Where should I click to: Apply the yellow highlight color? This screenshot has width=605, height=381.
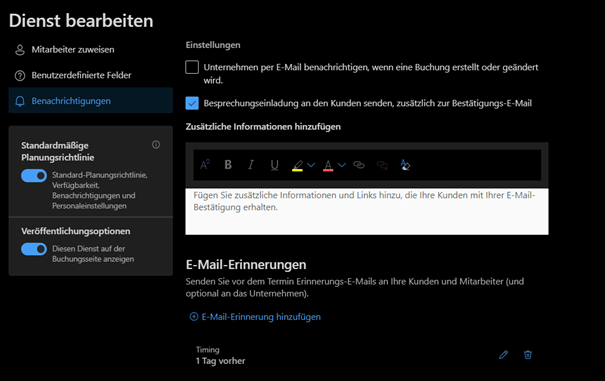pos(297,166)
